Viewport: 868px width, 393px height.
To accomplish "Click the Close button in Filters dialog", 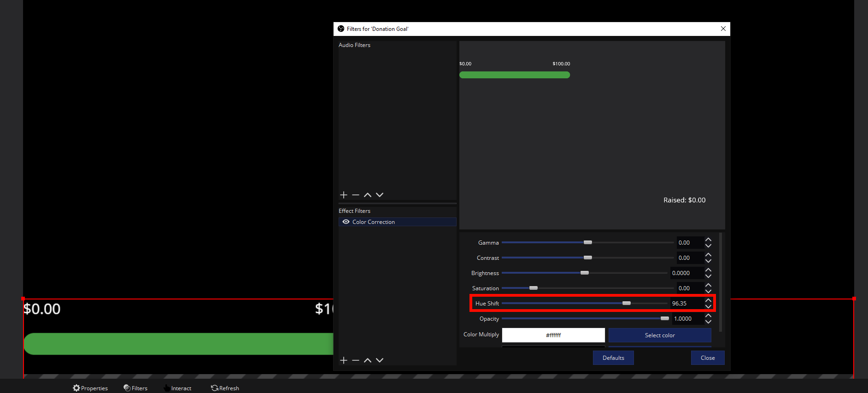I will pos(708,358).
